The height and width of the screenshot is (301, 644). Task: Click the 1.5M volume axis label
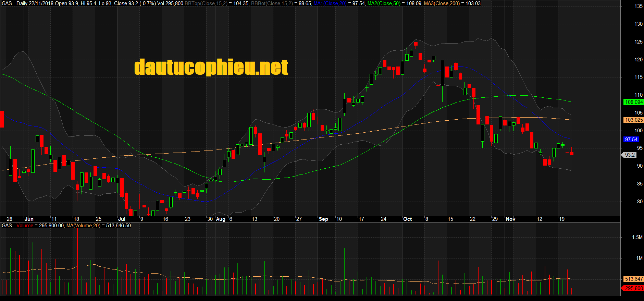tap(637, 237)
